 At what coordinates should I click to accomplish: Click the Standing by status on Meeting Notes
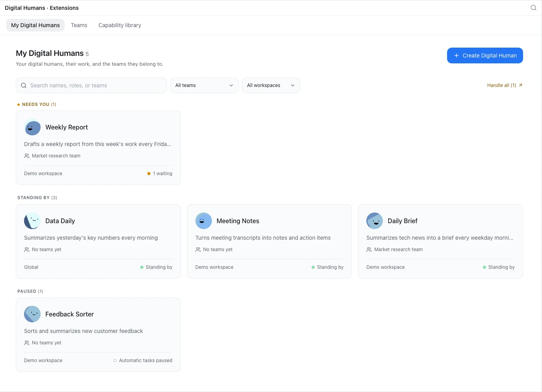tap(328, 267)
